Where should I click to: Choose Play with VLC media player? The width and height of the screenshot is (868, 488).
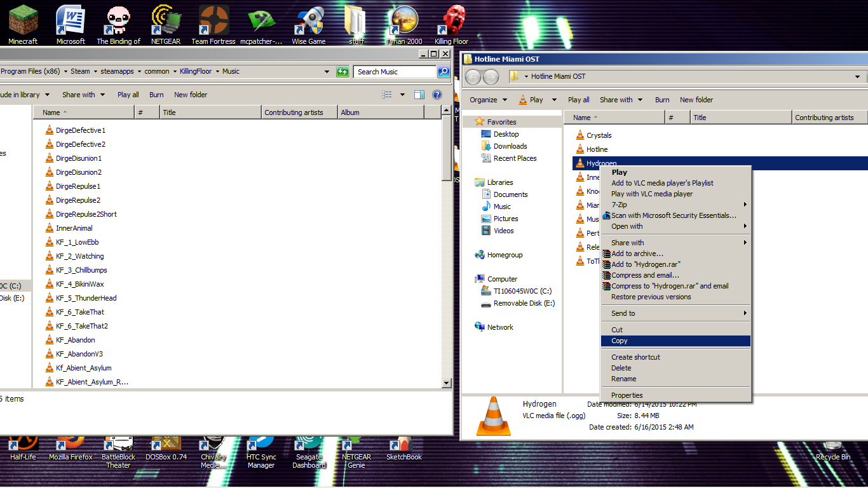675,194
